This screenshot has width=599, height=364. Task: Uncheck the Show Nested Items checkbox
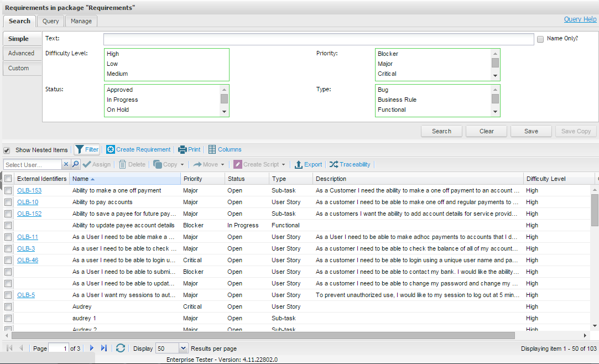(x=7, y=150)
